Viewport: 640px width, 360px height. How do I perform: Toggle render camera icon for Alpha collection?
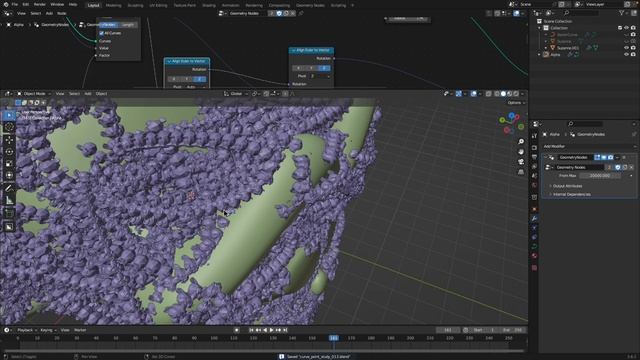point(633,54)
